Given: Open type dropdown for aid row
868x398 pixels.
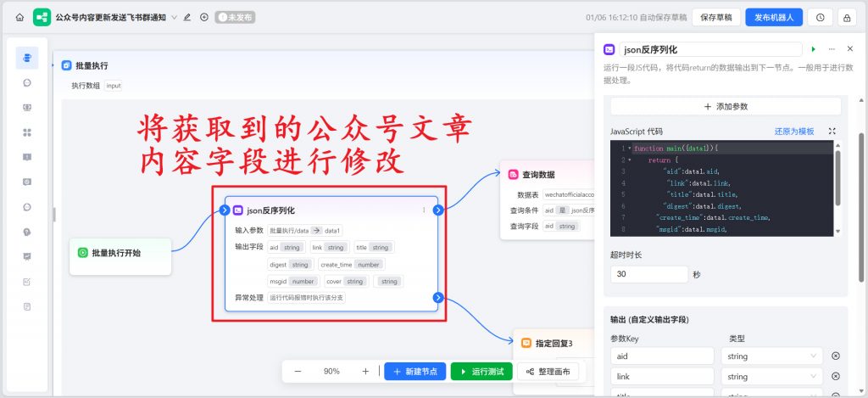Looking at the screenshot, I should [773, 356].
